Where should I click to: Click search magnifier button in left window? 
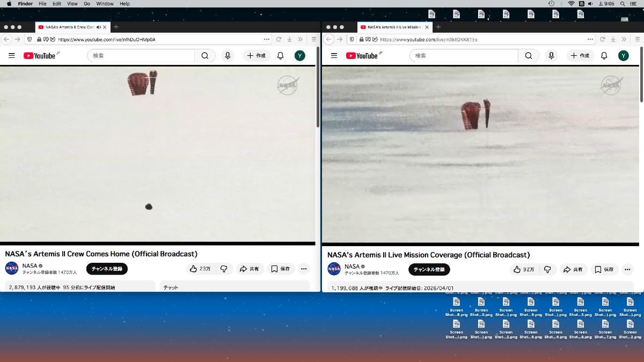[x=205, y=56]
